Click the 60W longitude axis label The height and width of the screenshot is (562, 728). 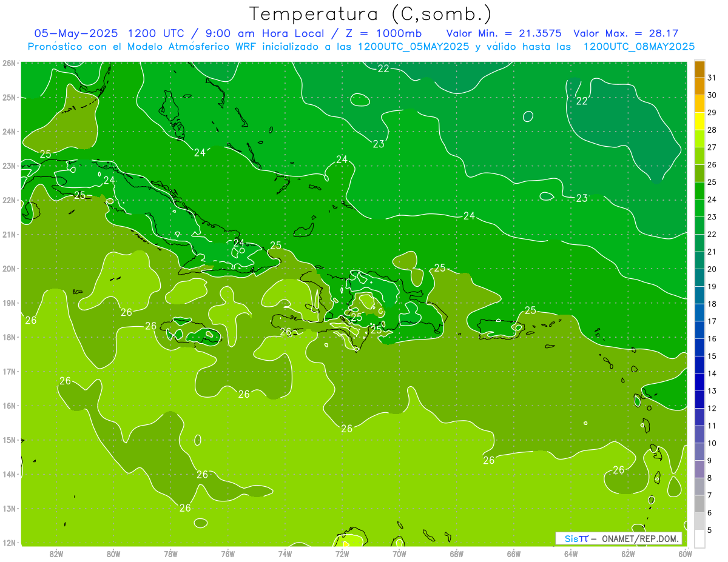(x=686, y=554)
